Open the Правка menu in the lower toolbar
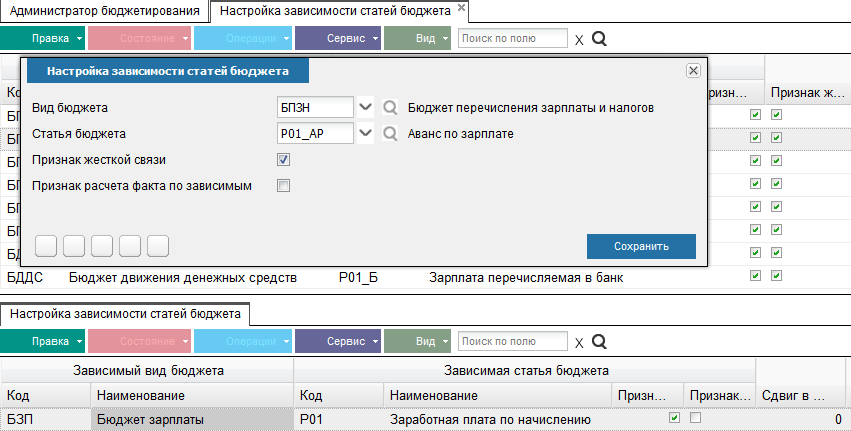This screenshot has width=851, height=431. [x=43, y=341]
